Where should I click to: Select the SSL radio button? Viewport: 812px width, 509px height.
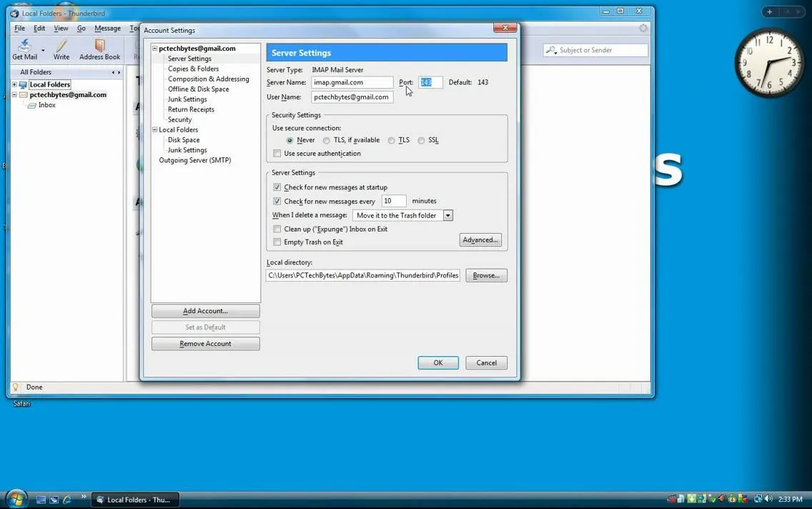(421, 140)
